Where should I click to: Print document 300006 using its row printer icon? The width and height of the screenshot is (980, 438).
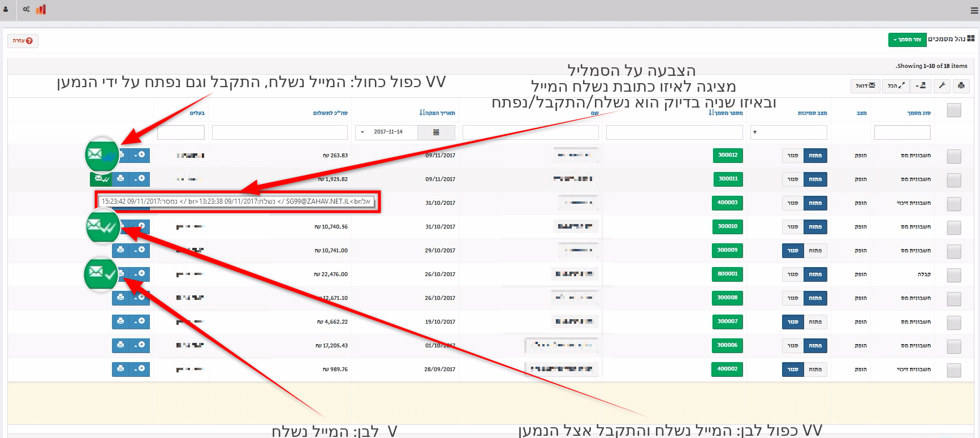(120, 345)
